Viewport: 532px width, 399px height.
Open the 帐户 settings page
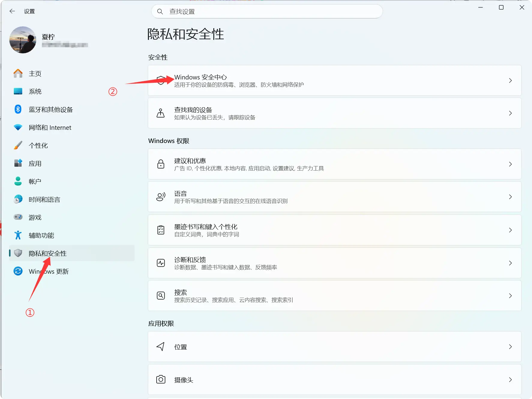(x=35, y=181)
